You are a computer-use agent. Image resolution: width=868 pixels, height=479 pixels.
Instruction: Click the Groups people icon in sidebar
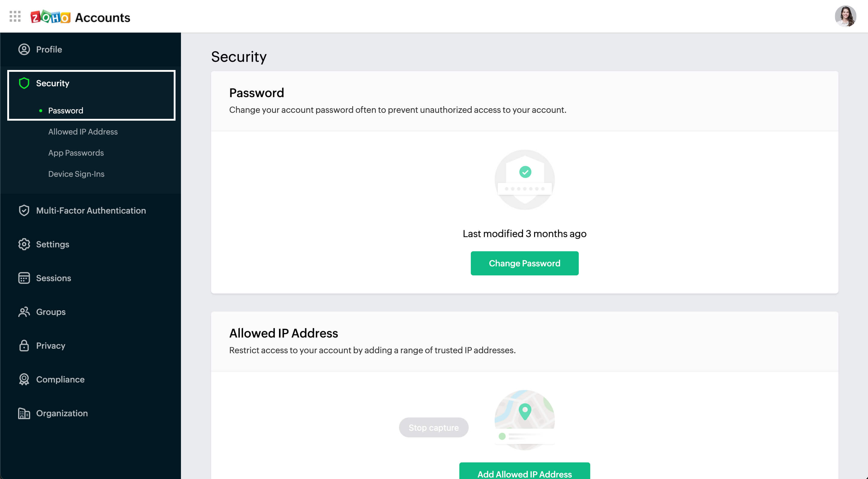(24, 311)
